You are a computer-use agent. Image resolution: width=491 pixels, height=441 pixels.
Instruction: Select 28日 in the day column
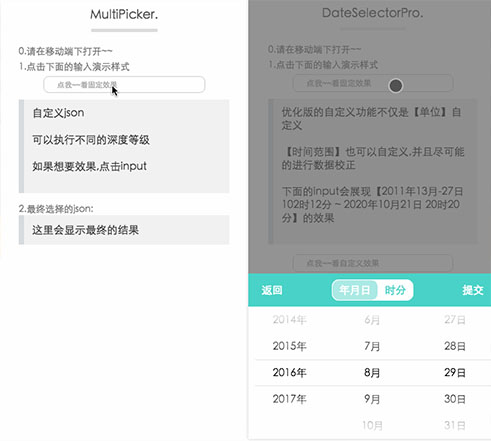(x=455, y=346)
